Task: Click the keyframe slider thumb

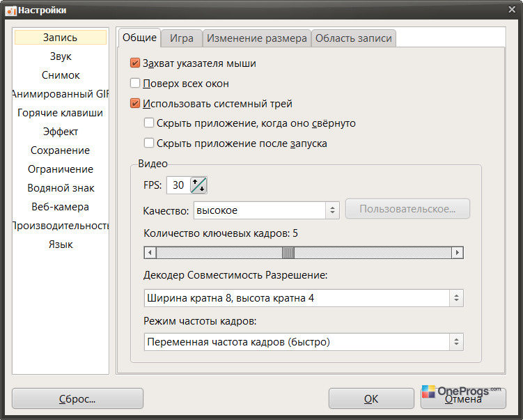Action: pos(288,253)
